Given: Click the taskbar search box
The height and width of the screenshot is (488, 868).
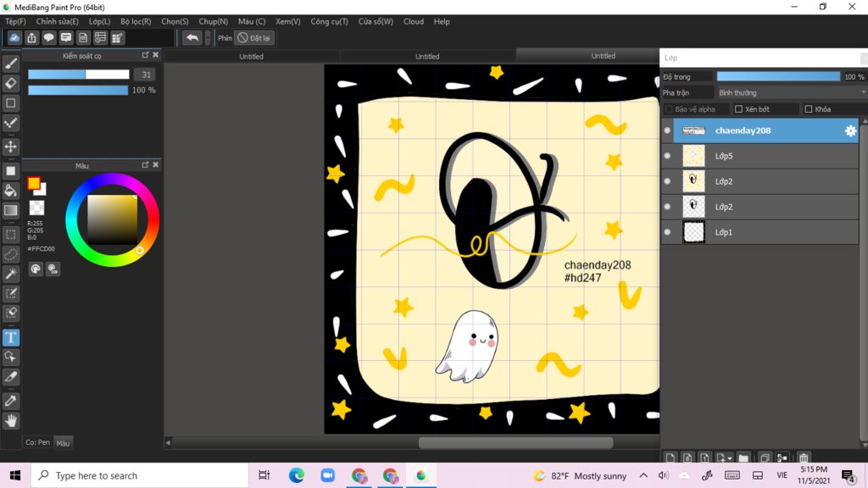Looking at the screenshot, I should [140, 475].
